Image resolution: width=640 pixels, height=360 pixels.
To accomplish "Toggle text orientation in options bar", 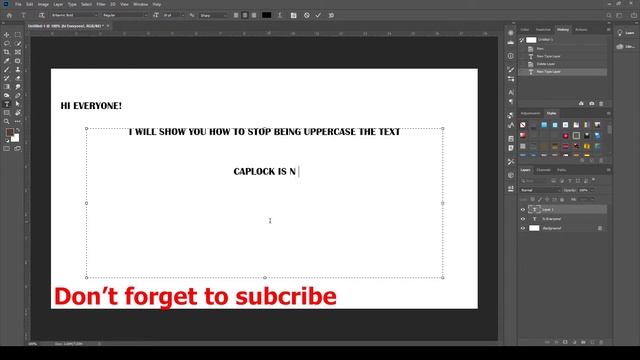I will 41,16.
